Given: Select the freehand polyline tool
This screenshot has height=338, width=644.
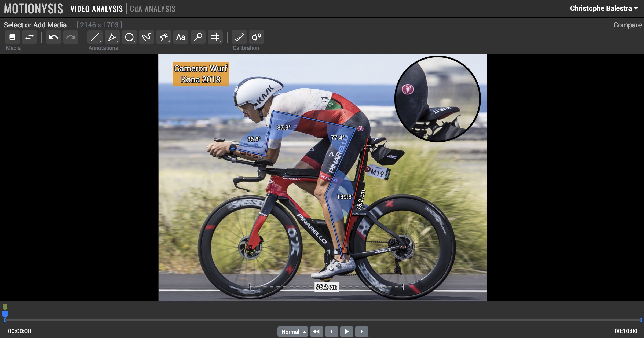Looking at the screenshot, I should click(147, 37).
